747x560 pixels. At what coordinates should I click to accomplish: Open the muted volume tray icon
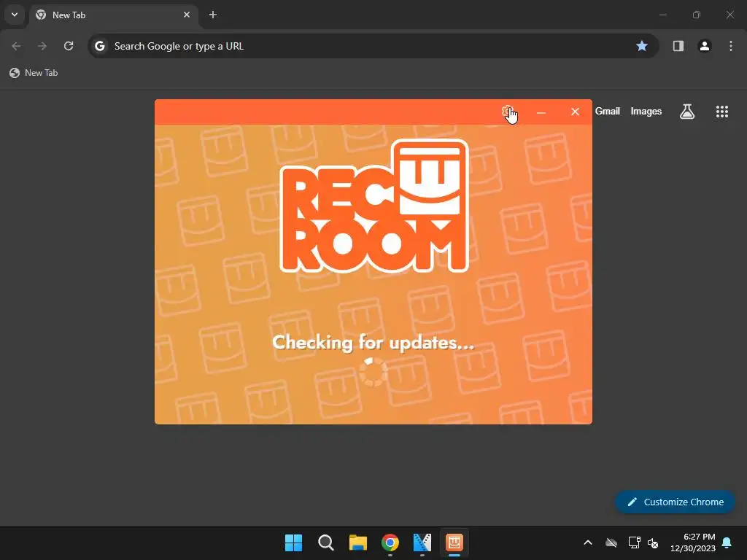pyautogui.click(x=653, y=542)
